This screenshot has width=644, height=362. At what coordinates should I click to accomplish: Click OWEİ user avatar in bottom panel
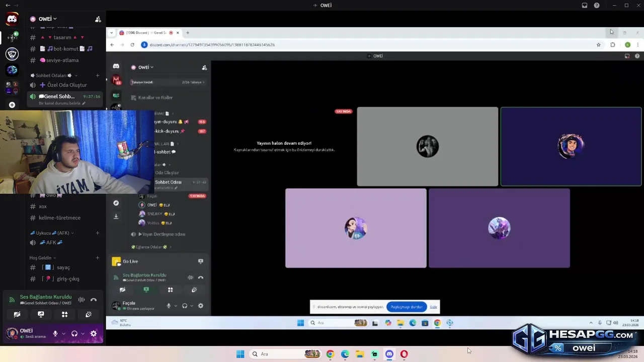[12, 333]
